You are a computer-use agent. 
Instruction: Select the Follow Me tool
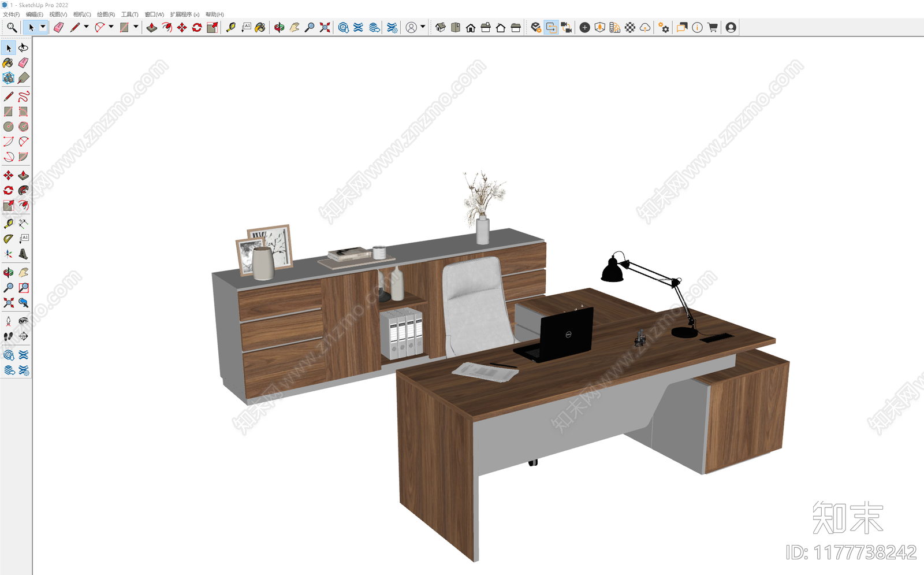click(x=24, y=190)
